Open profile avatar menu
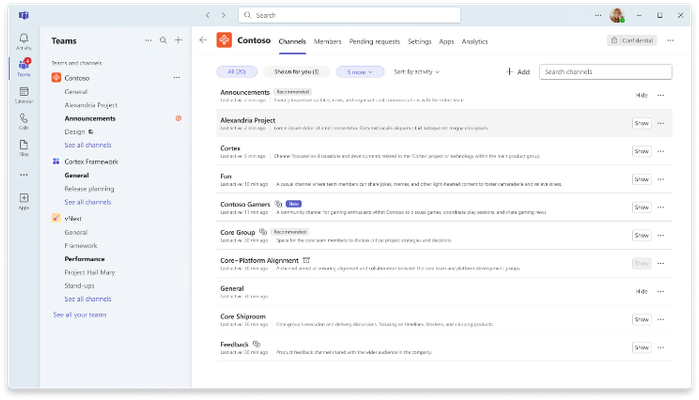Image resolution: width=699 pixels, height=400 pixels. [617, 15]
